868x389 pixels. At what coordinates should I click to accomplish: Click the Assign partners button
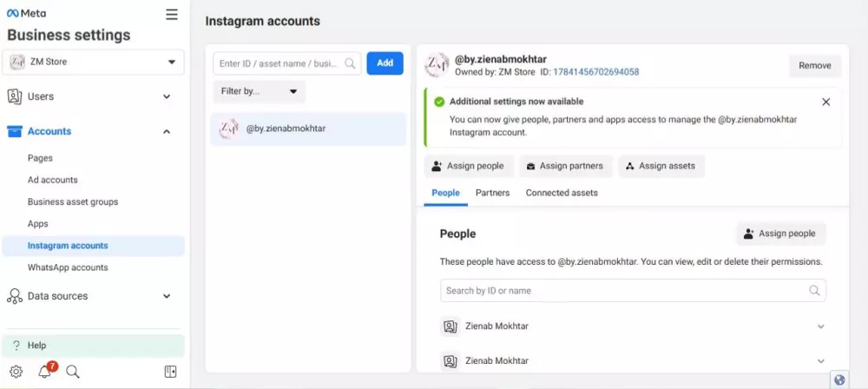566,166
